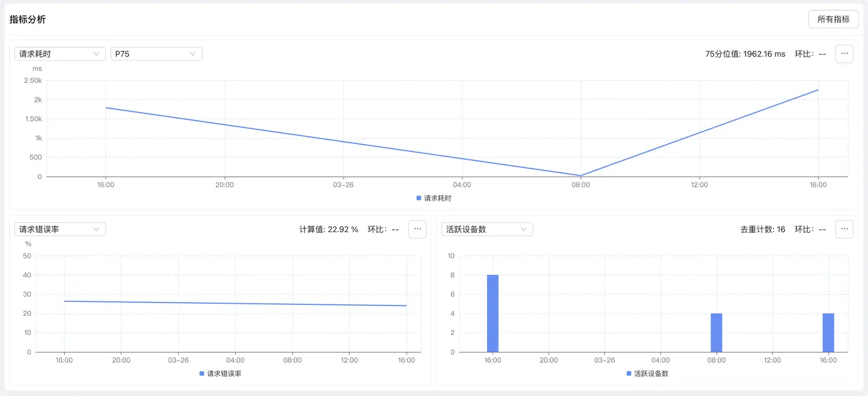The image size is (868, 396).
Task: Click the 08:00 low point on 请求耗时 line
Action: click(x=580, y=175)
